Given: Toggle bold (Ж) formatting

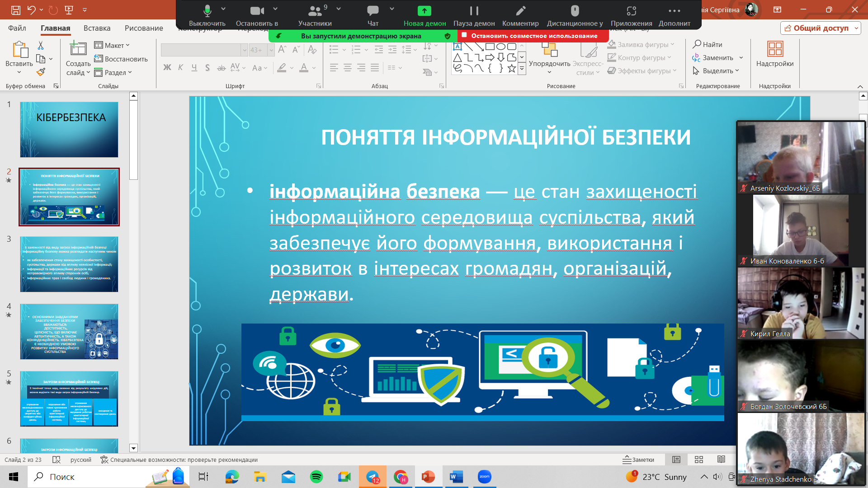Looking at the screenshot, I should pyautogui.click(x=167, y=68).
